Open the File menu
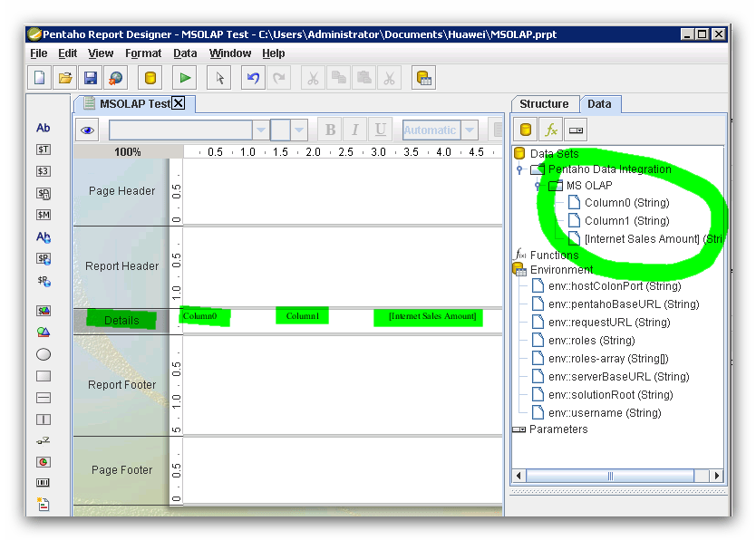Image resolution: width=756 pixels, height=540 pixels. (x=39, y=53)
